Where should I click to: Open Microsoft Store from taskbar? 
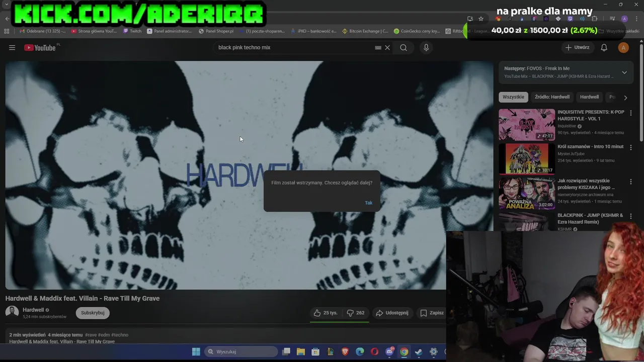(315, 351)
